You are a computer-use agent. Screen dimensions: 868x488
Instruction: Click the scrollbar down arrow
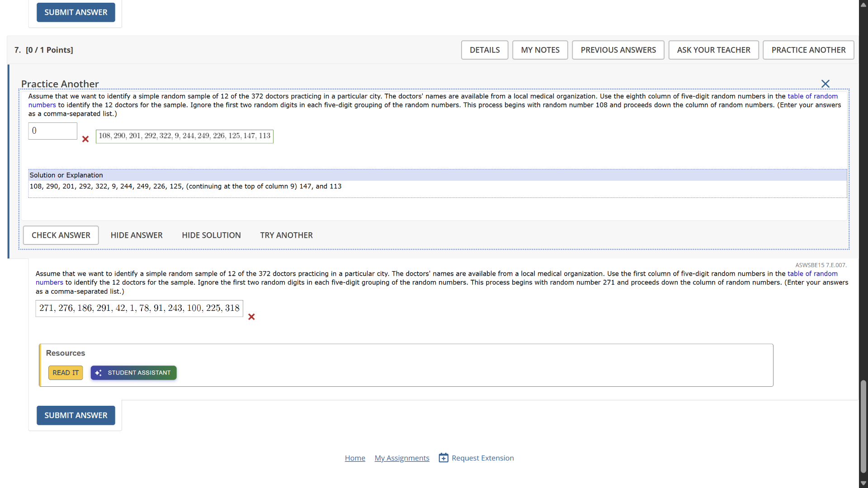863,483
